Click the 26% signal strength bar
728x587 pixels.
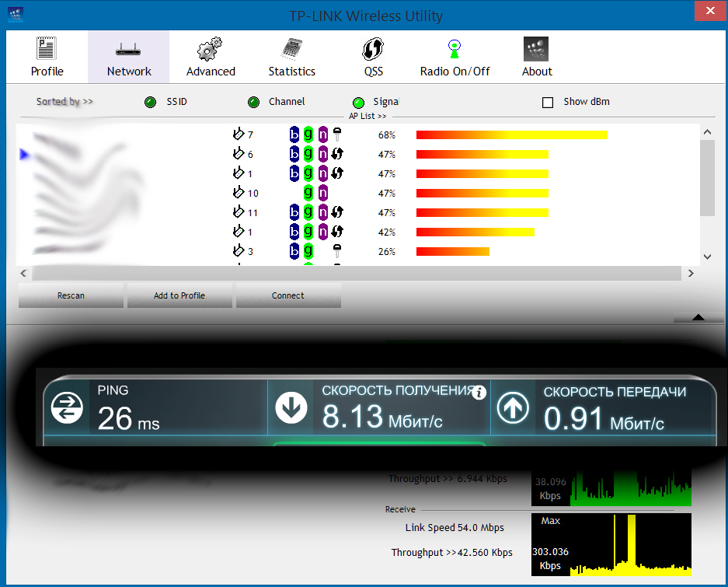click(x=453, y=251)
